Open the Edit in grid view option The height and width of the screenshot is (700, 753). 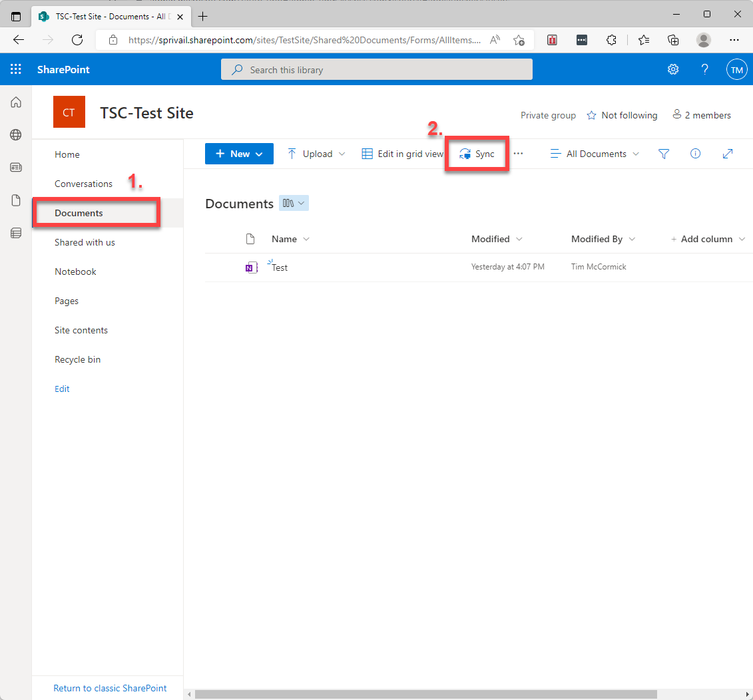(402, 154)
